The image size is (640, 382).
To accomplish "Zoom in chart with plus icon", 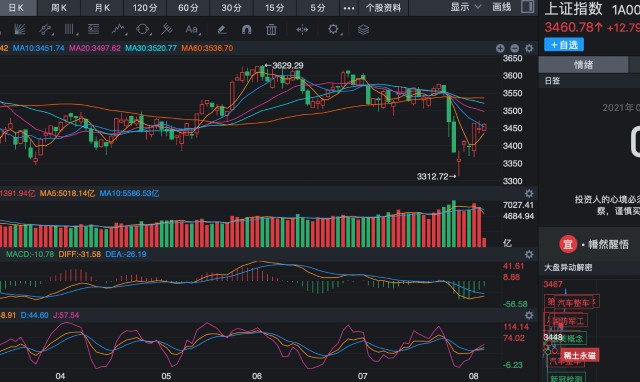I will (500, 48).
